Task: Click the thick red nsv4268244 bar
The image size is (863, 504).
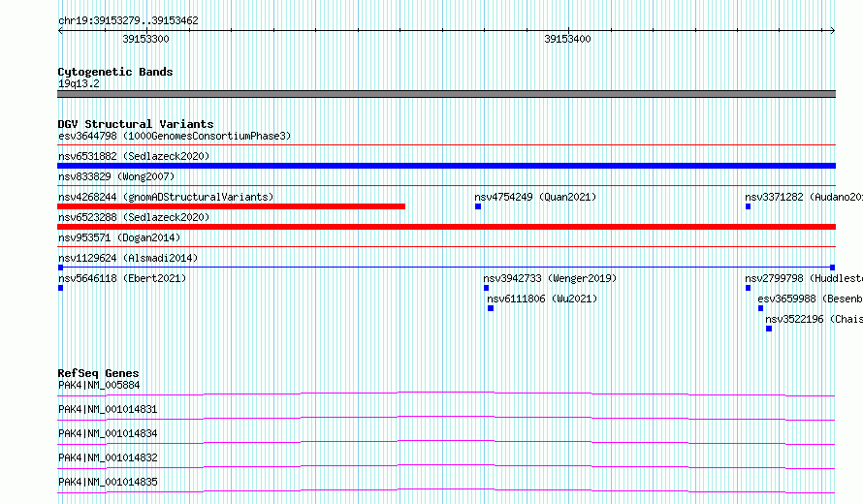Action: pos(231,206)
